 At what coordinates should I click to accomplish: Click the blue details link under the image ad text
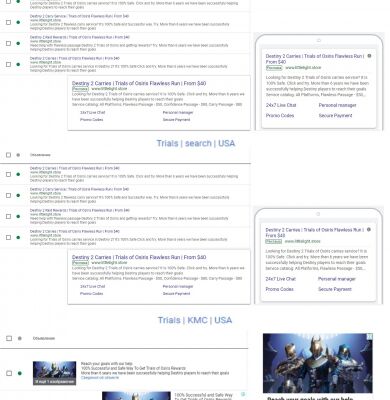click(x=95, y=378)
